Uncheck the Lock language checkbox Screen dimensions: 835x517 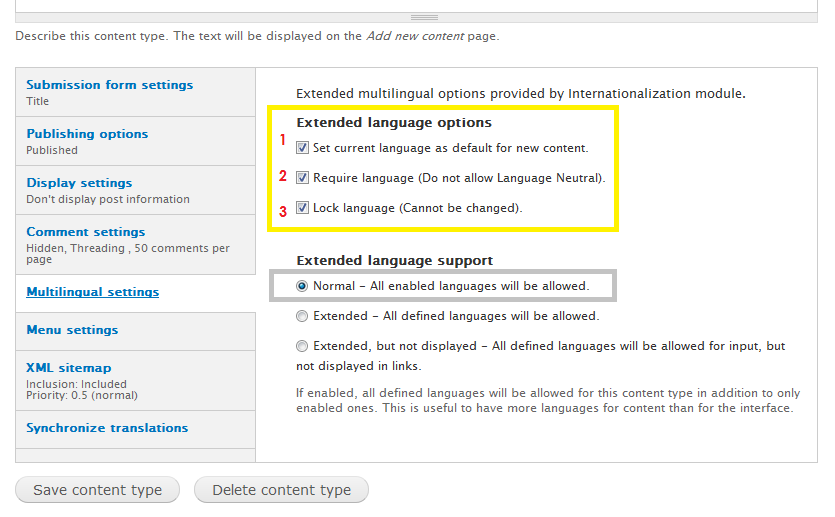tap(303, 208)
